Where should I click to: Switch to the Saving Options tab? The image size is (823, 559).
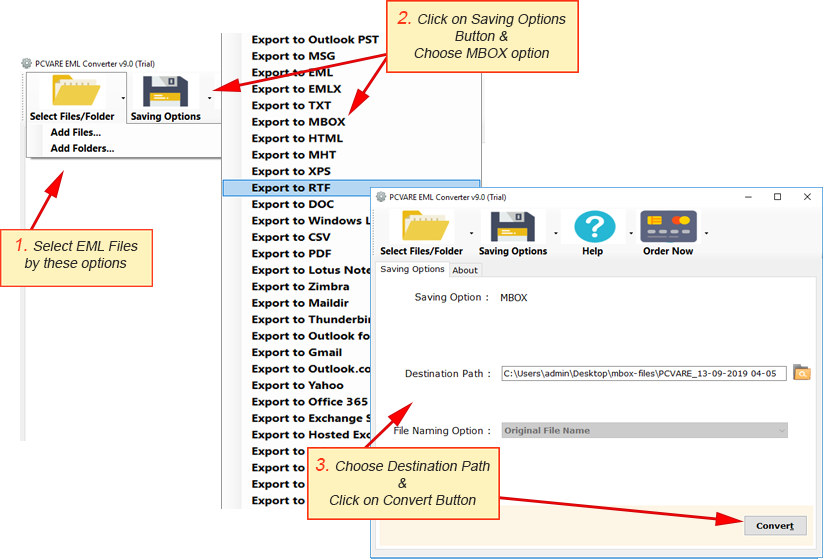click(x=412, y=269)
